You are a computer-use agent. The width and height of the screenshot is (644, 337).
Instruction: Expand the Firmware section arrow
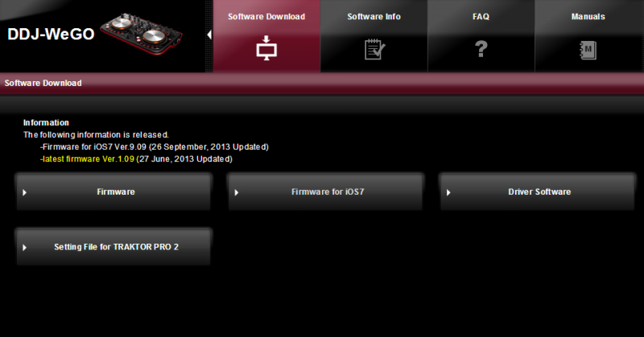point(25,192)
